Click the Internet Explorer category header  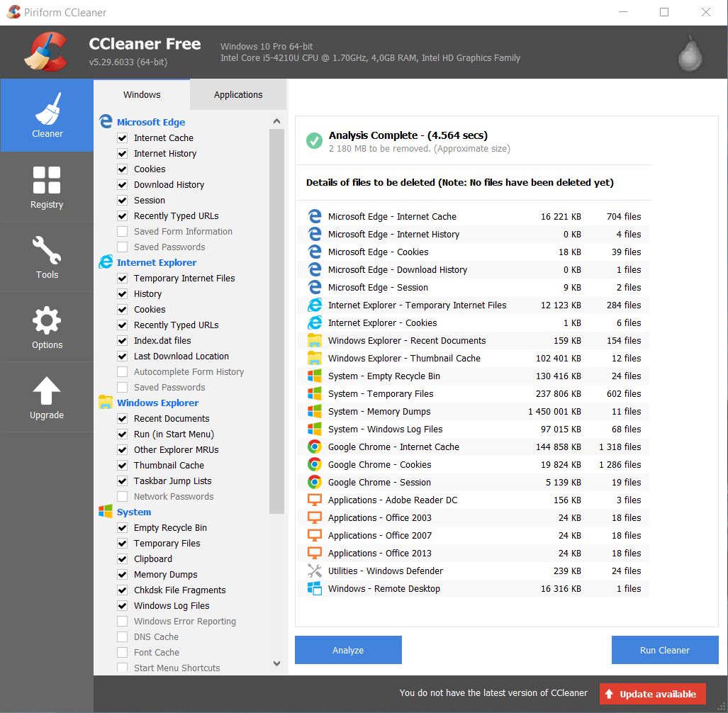point(156,263)
